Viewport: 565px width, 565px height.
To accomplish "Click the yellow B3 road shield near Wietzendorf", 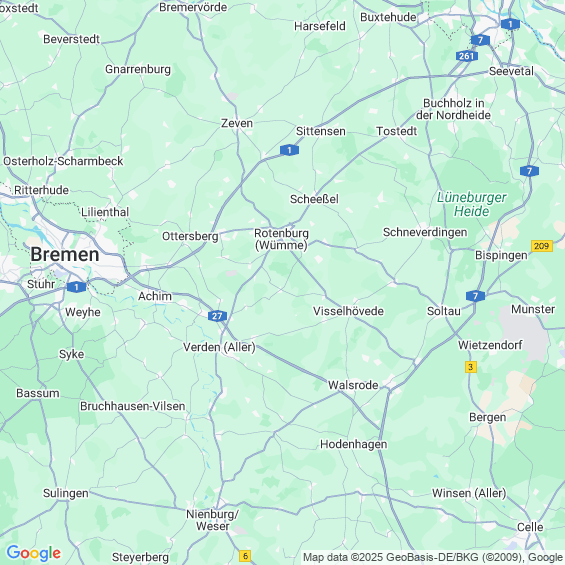I will 471,367.
